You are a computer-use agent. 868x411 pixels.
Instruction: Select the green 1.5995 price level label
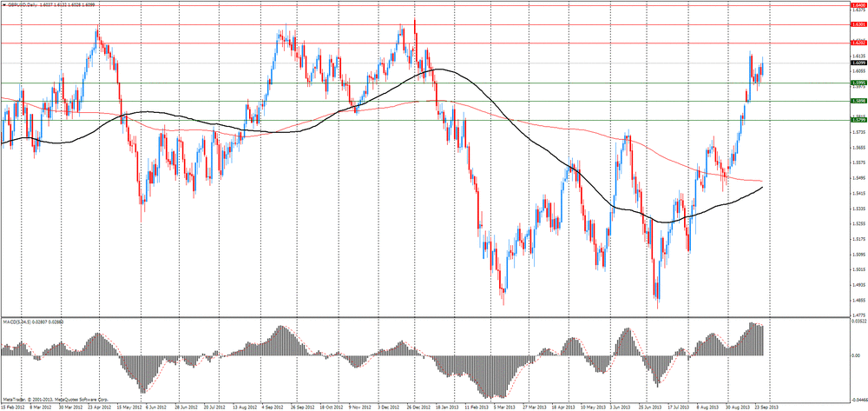point(857,83)
